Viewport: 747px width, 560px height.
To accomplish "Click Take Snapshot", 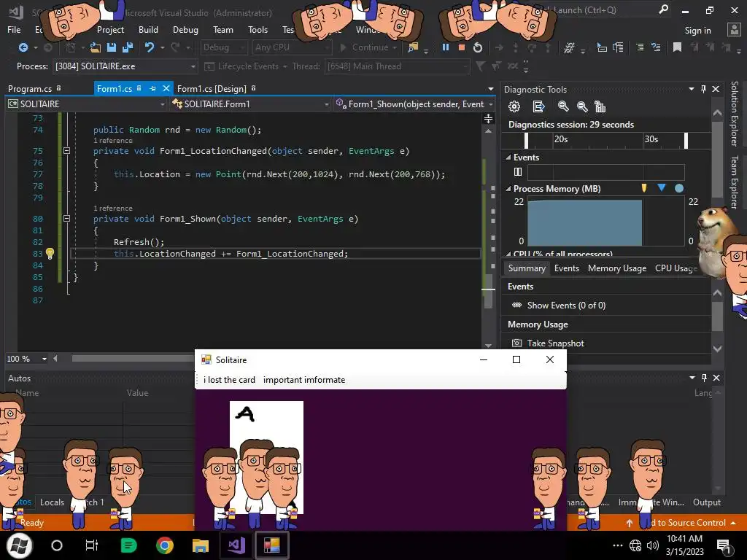I will (555, 343).
